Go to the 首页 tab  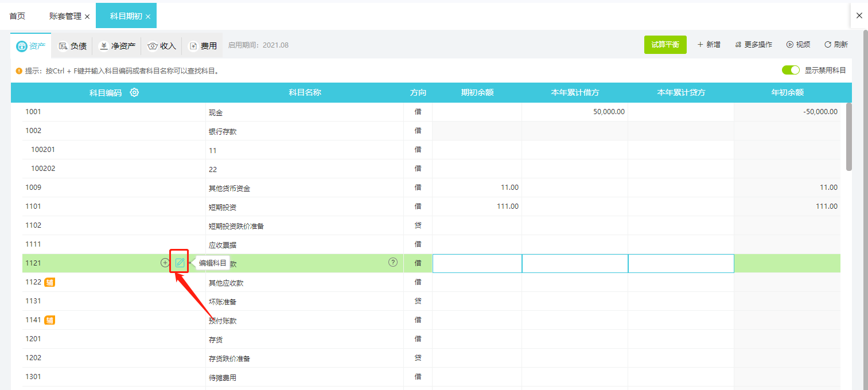(x=17, y=16)
